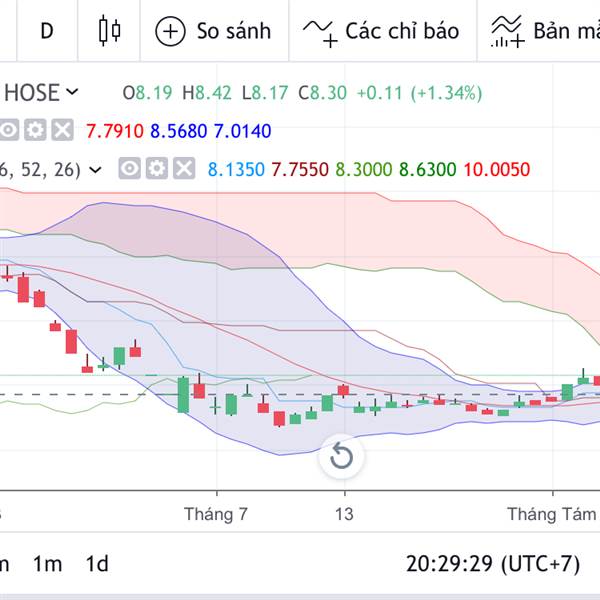Toggle visibility of the first indicator (7.7910)
The image size is (600, 600).
pyautogui.click(x=9, y=130)
